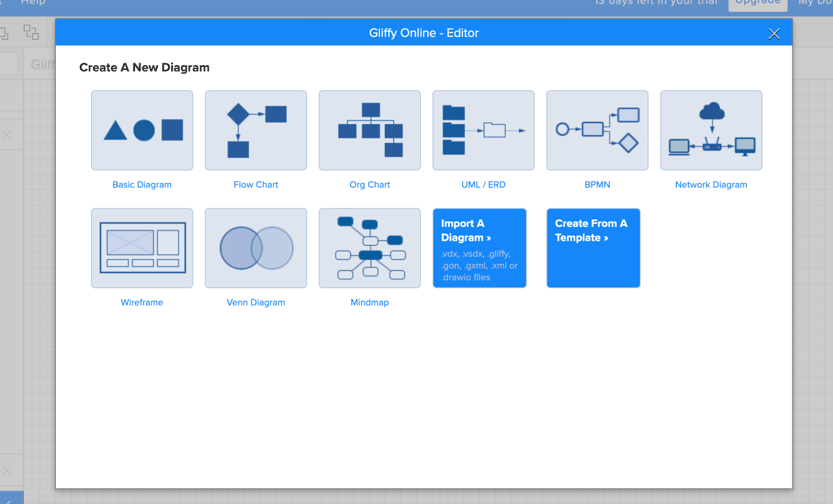Viewport: 833px width, 504px height.
Task: Open the Help menu
Action: coord(33,3)
